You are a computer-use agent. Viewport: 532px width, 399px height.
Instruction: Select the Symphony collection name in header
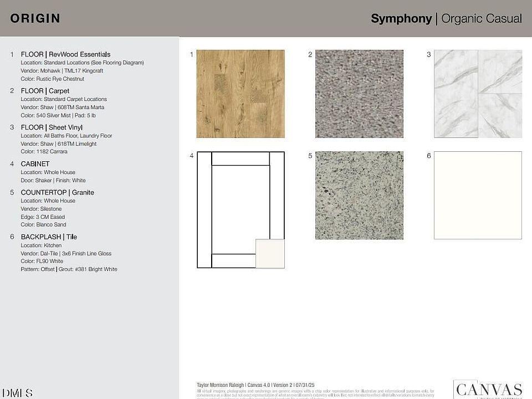[x=401, y=18]
